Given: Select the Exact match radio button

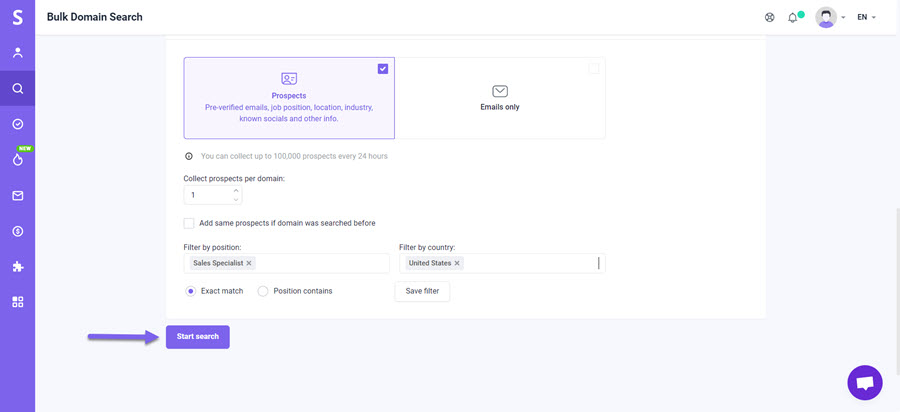Looking at the screenshot, I should point(191,291).
